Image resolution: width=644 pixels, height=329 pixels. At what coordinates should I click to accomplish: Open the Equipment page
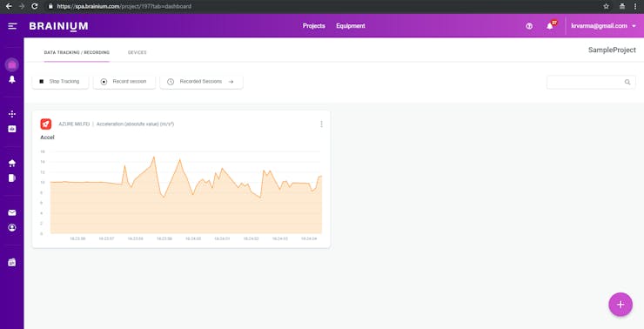[x=351, y=26]
